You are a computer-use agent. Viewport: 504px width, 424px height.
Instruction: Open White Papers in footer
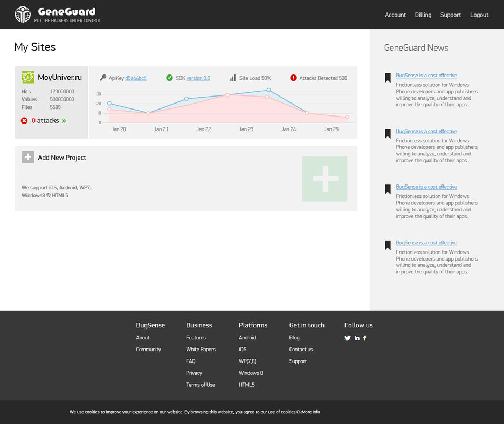201,350
